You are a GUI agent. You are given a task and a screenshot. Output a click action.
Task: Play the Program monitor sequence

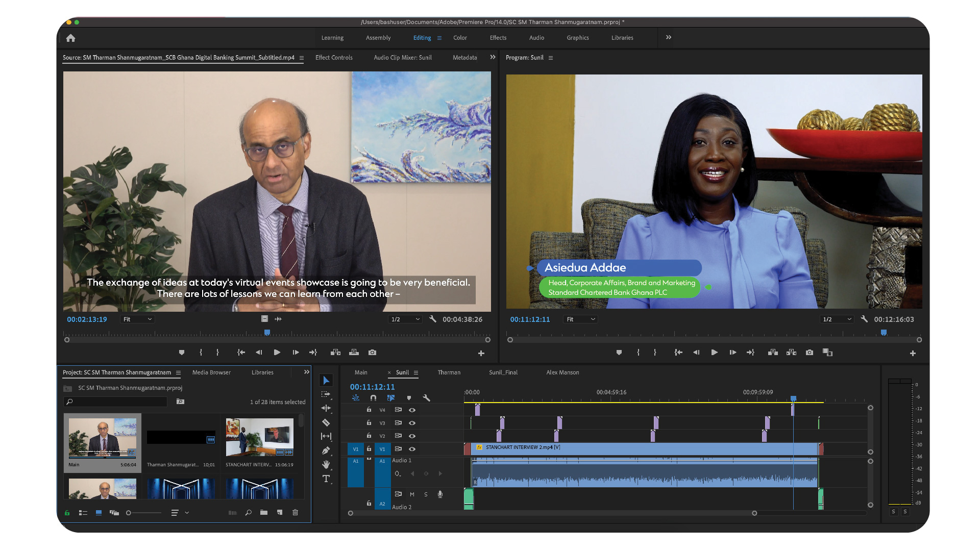tap(715, 353)
